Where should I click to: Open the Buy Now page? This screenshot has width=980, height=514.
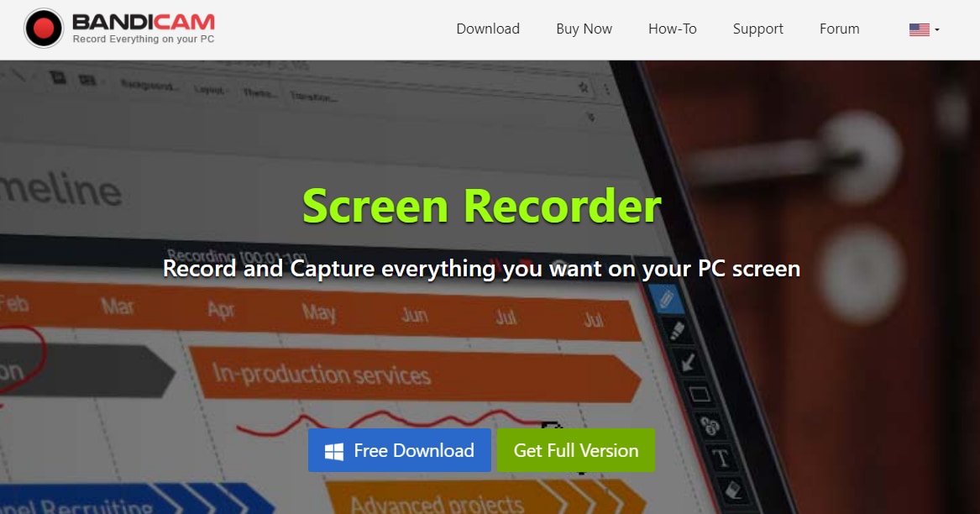coord(584,29)
